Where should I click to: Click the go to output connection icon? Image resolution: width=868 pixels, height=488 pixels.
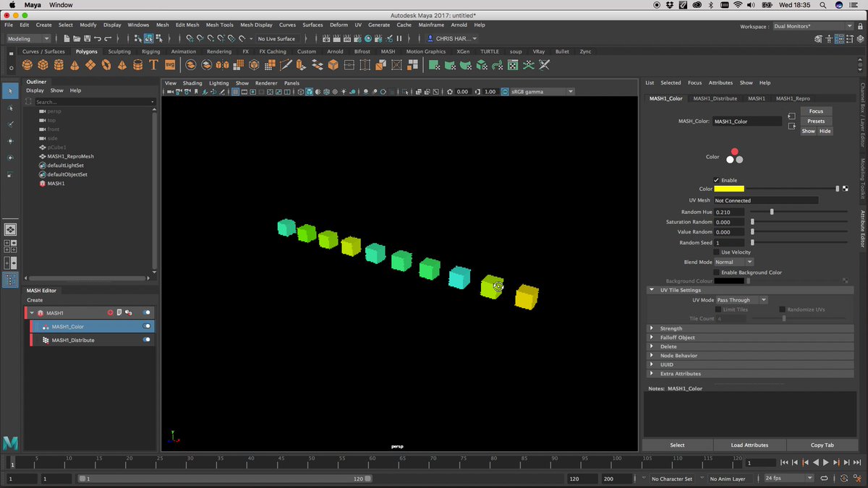point(792,126)
